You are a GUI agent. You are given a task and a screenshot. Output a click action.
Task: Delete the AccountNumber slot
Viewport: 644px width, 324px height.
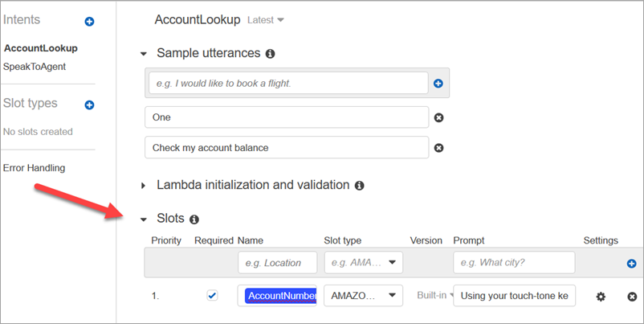point(632,297)
